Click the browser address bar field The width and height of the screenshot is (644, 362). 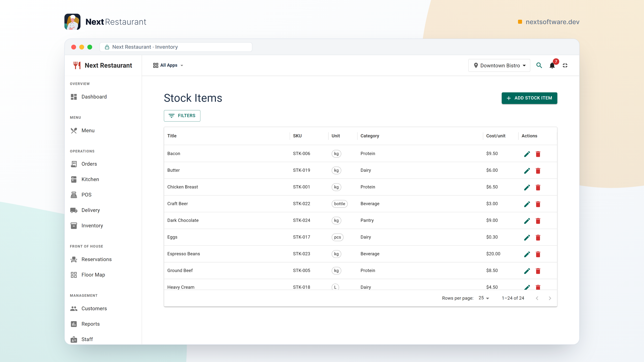tap(176, 47)
